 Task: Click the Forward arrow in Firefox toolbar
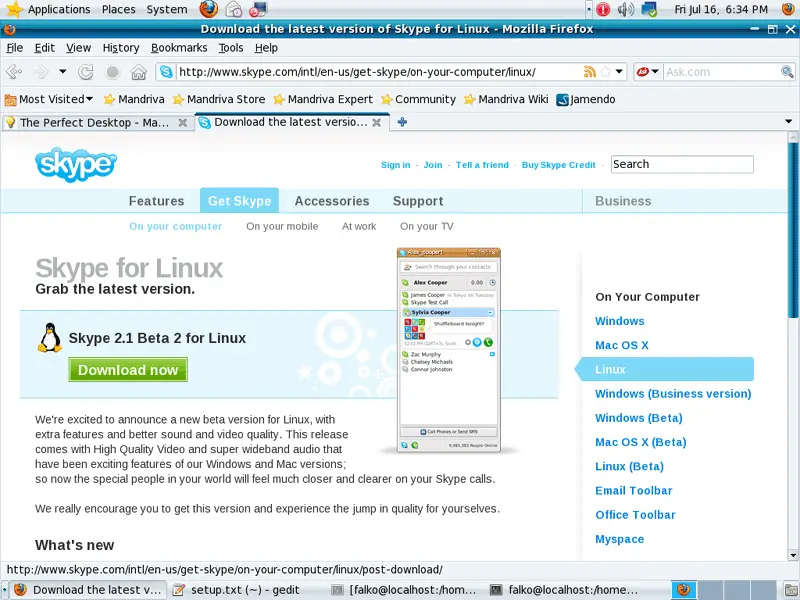tap(40, 72)
